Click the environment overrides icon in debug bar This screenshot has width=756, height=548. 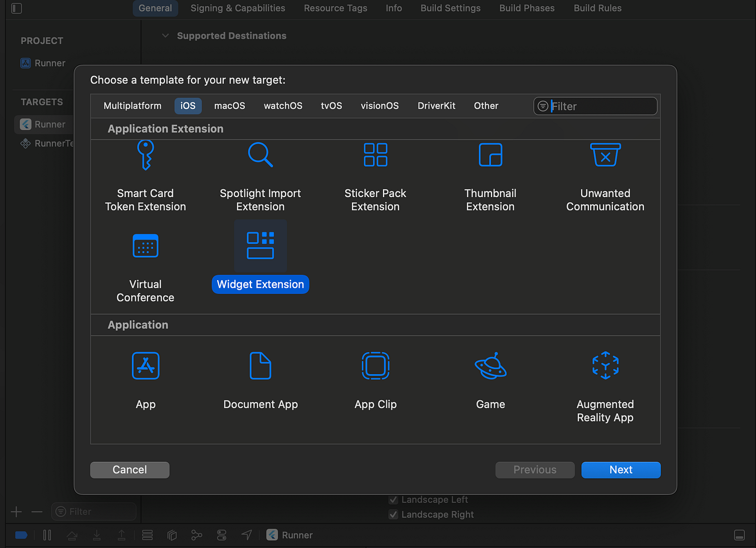click(x=222, y=535)
